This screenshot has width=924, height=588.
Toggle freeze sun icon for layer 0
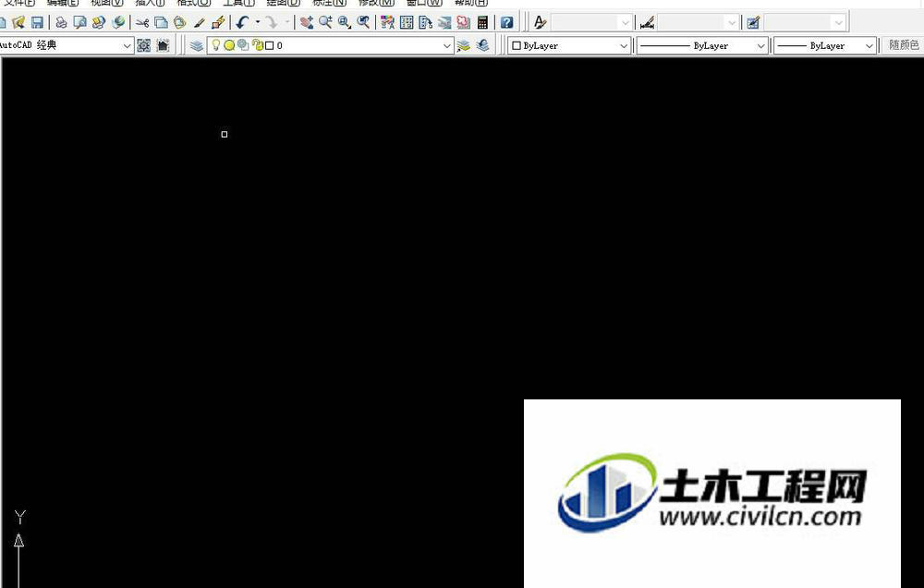(229, 44)
